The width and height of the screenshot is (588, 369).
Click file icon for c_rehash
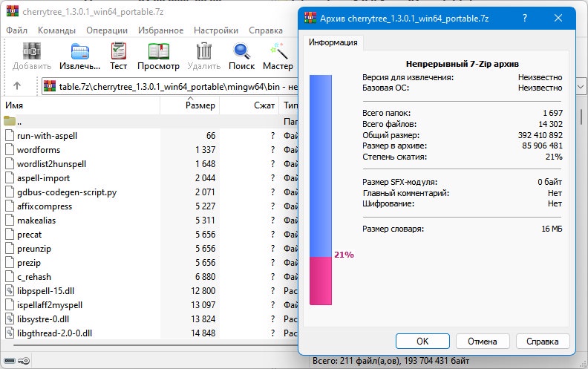coord(10,277)
